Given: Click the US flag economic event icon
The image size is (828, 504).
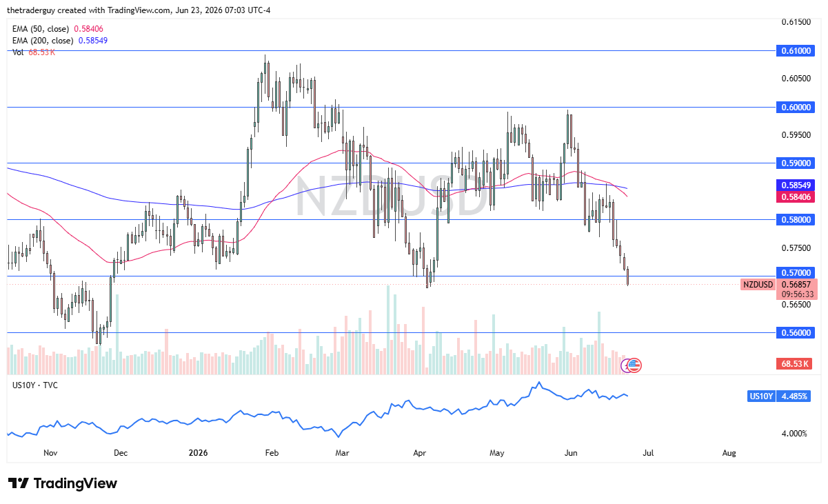Looking at the screenshot, I should pyautogui.click(x=635, y=365).
